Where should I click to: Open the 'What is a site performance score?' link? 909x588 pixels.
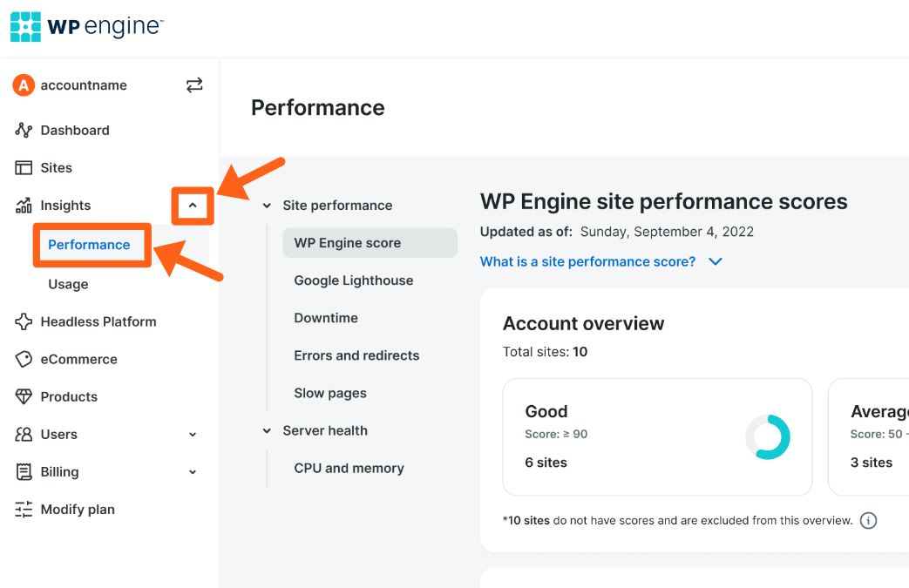587,261
